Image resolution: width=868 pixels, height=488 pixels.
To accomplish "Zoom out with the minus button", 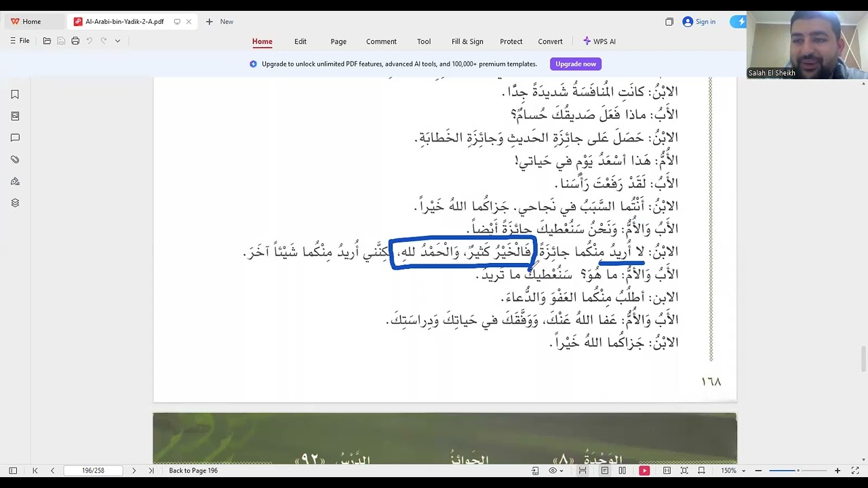I will pos(758,470).
